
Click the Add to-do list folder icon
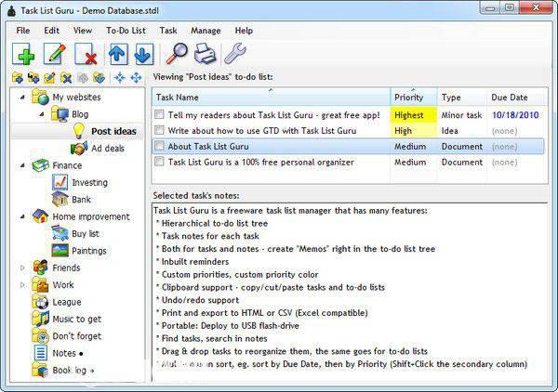[18, 77]
